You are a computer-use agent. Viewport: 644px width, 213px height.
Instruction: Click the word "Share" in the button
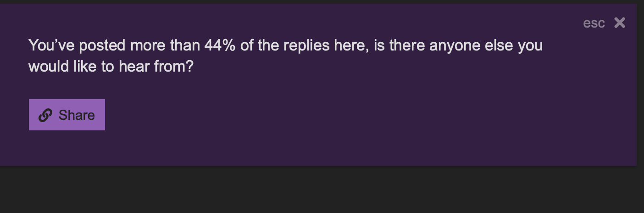[x=77, y=115]
